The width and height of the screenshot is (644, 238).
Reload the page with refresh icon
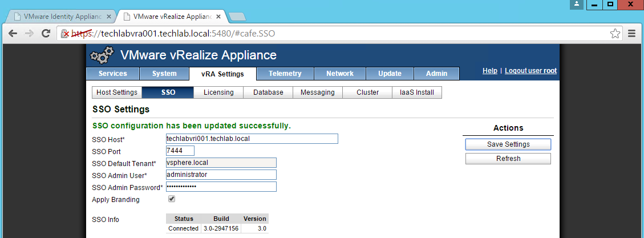pos(46,34)
